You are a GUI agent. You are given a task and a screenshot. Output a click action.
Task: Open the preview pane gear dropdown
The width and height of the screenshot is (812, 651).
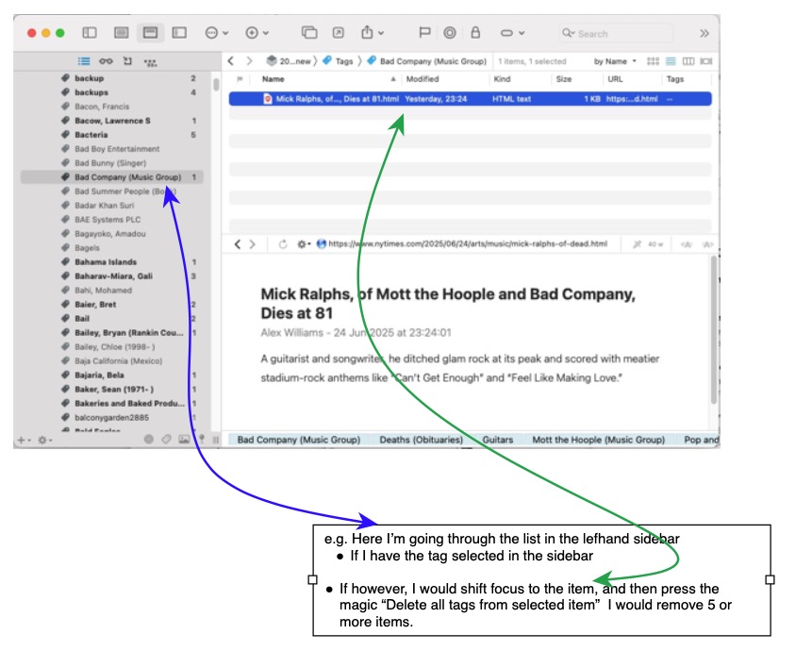tap(304, 244)
